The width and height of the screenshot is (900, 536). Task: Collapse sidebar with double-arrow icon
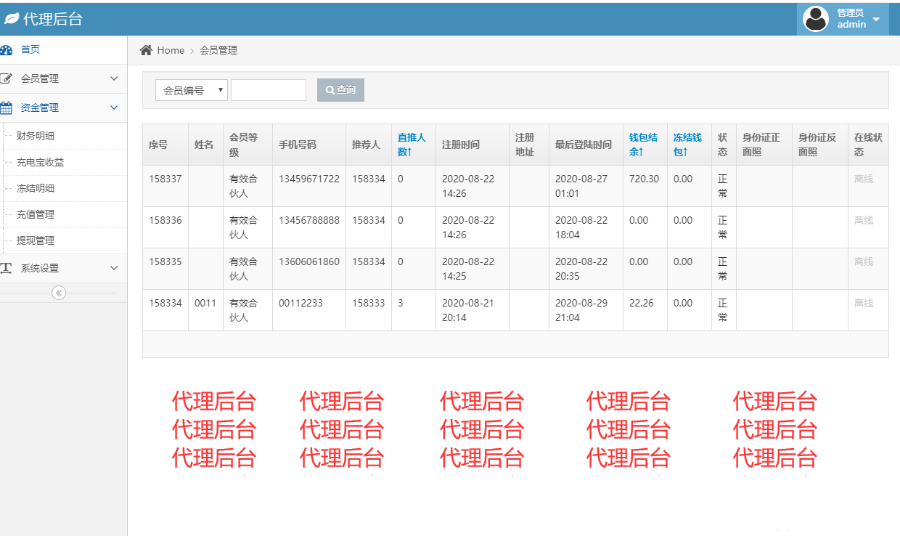point(58,293)
